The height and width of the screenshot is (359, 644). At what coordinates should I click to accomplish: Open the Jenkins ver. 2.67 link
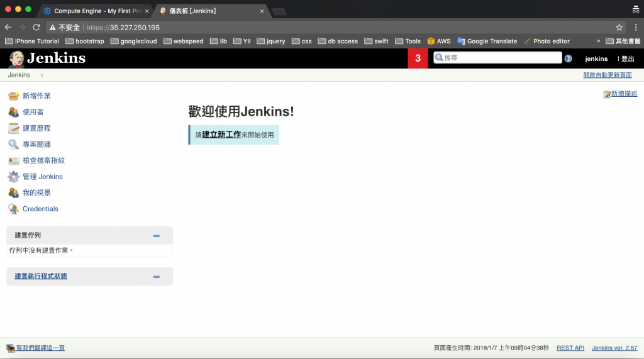tap(614, 348)
